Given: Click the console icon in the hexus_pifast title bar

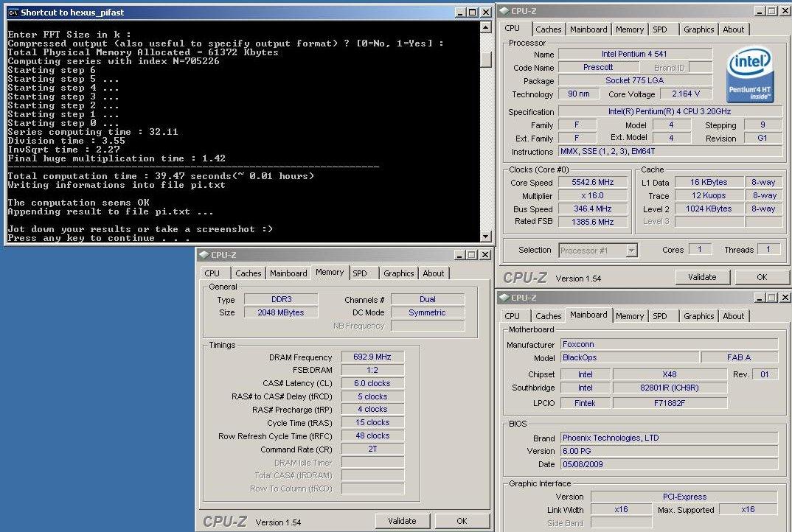Looking at the screenshot, I should pos(13,13).
